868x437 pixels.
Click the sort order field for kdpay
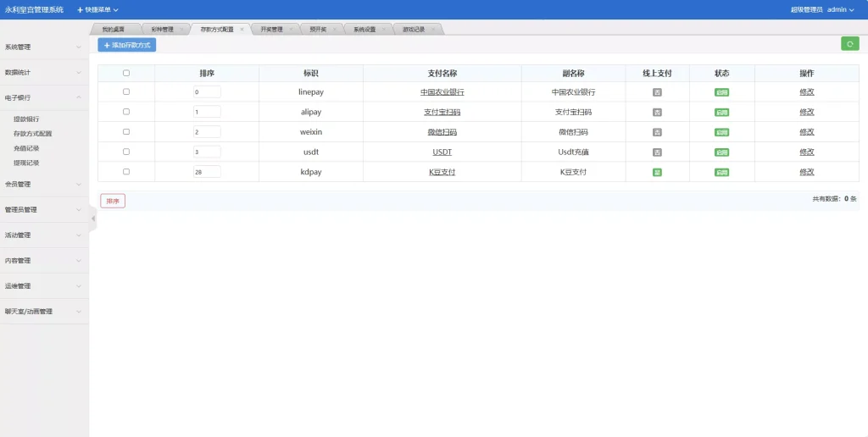coord(207,172)
